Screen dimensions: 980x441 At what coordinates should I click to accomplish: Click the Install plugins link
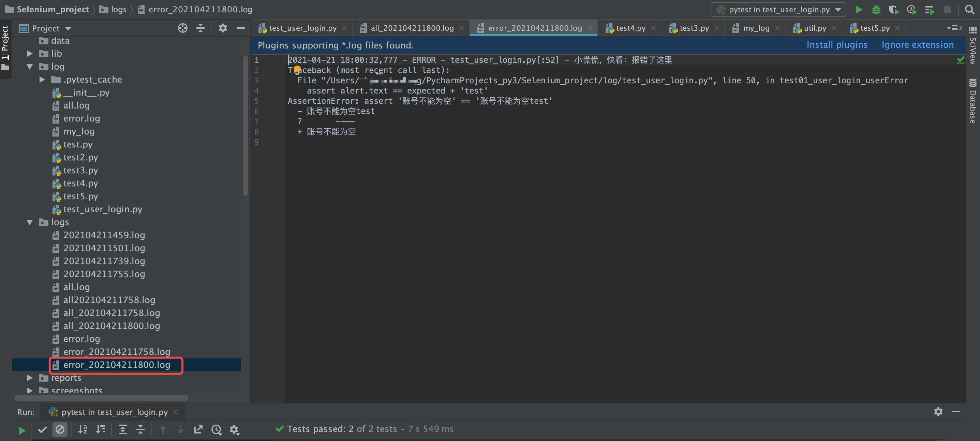coord(836,45)
